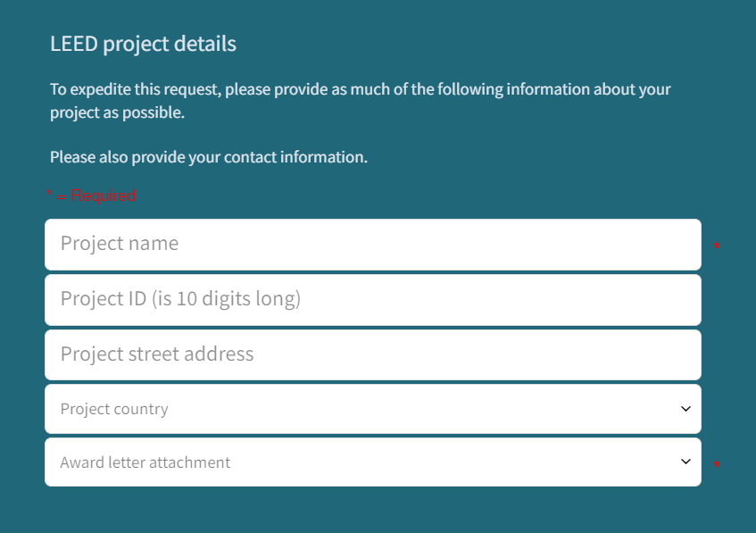Image resolution: width=756 pixels, height=533 pixels.
Task: Click the 'Project street address' placeholder text
Action: [157, 354]
